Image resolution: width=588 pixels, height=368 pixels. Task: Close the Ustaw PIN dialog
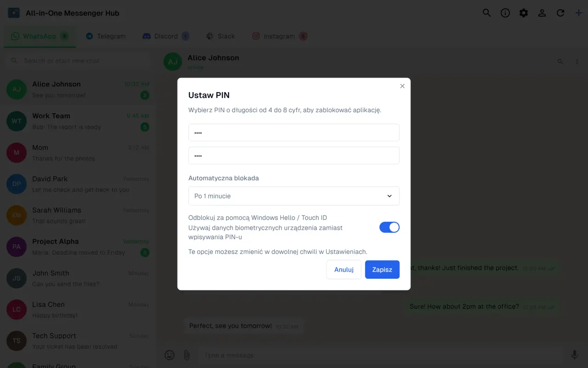click(x=402, y=86)
